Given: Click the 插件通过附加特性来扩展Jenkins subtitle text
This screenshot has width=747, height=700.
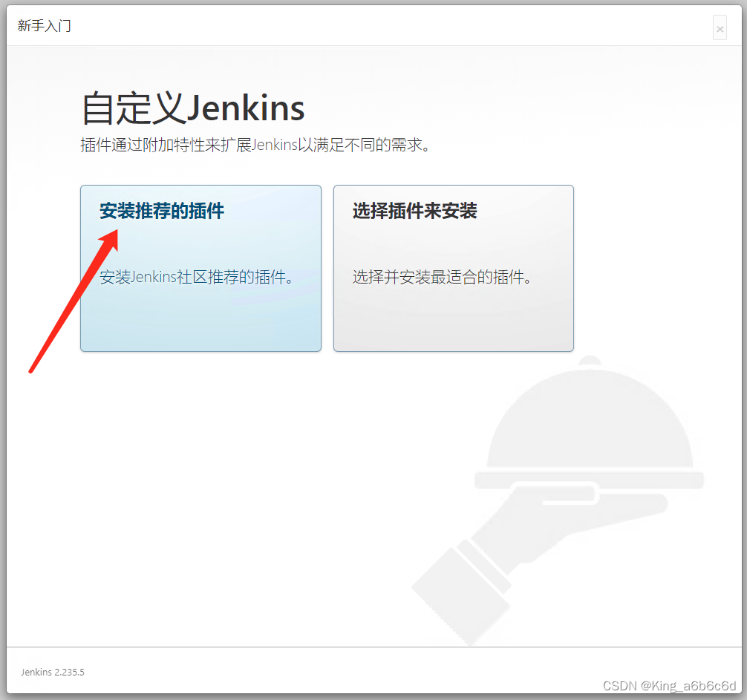Looking at the screenshot, I should coord(255,145).
